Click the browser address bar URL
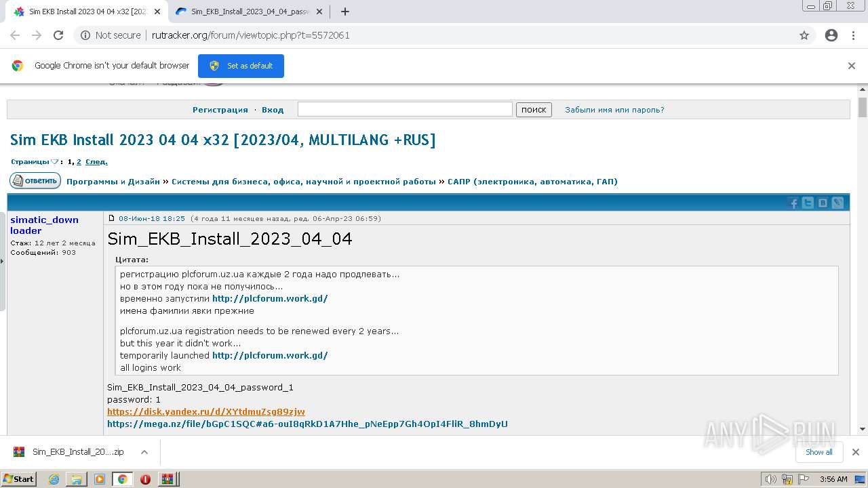Viewport: 868px width, 488px height. (x=251, y=35)
